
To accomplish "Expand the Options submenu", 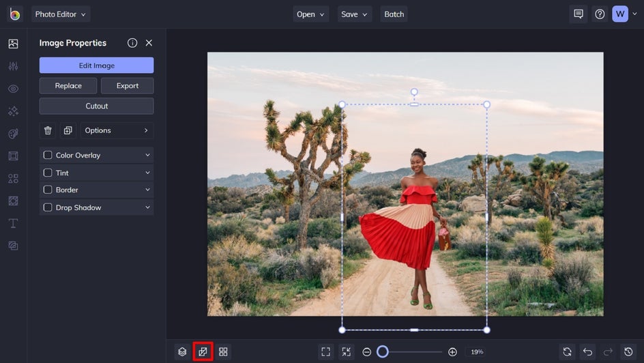I will 117,130.
